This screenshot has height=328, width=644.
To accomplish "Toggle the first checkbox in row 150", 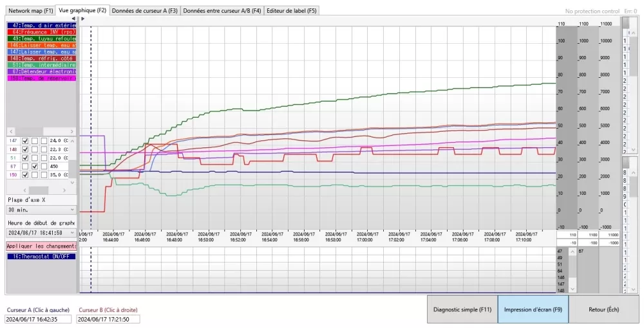I will [x=25, y=174].
